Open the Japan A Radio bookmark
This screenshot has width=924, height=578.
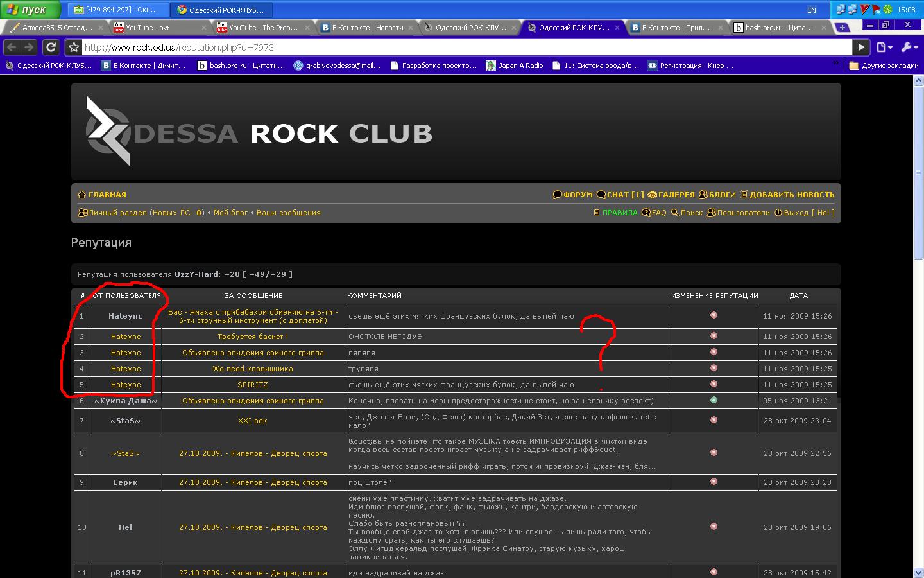[x=520, y=66]
